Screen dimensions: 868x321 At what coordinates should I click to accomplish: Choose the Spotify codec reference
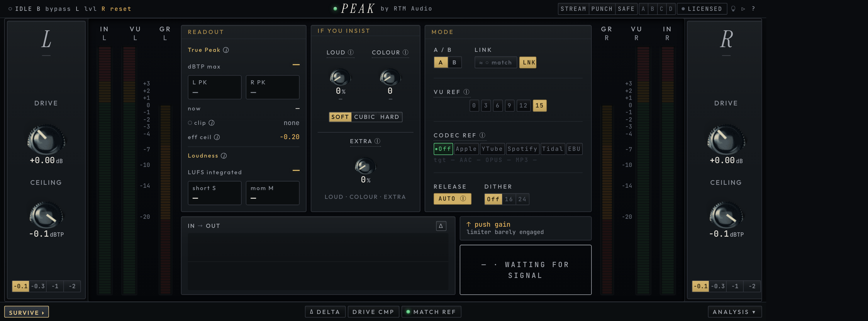point(522,149)
